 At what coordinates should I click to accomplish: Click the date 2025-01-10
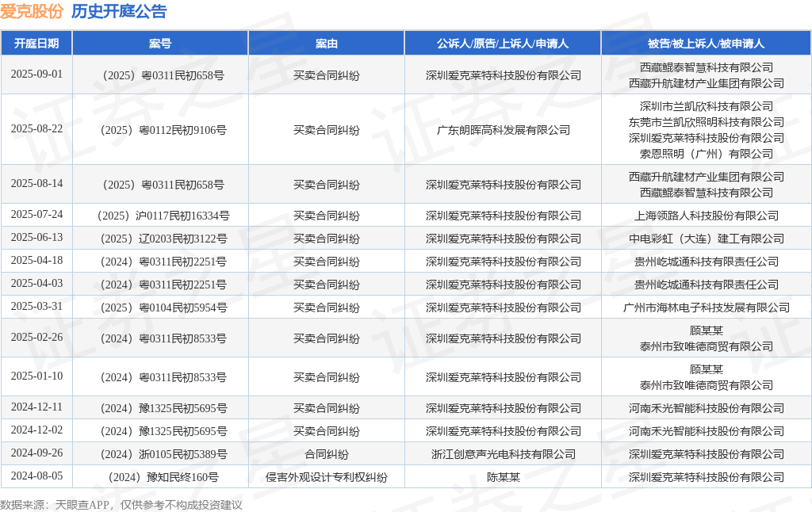point(36,376)
